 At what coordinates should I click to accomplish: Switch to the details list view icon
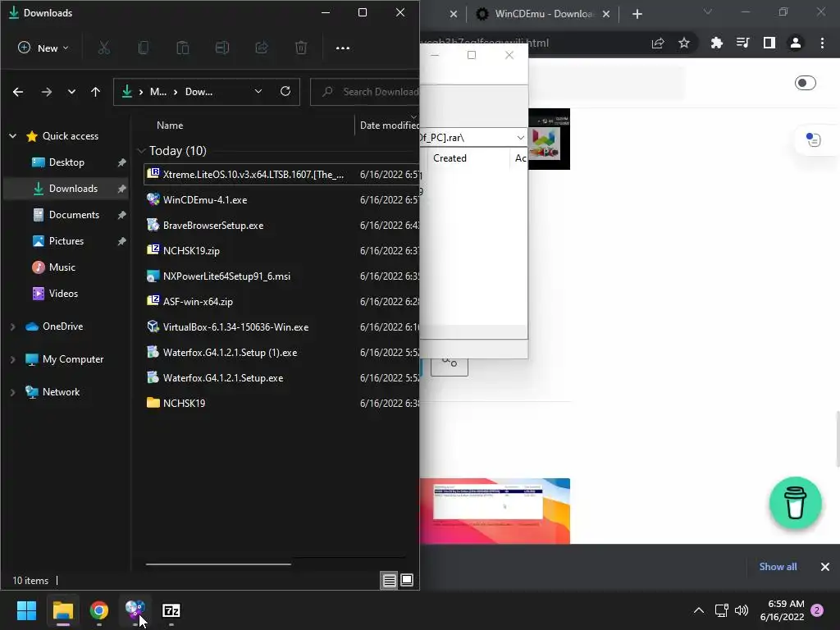tap(390, 580)
